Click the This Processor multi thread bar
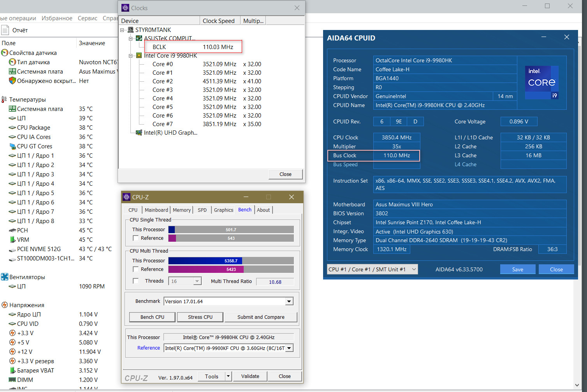587x392 pixels. (x=231, y=261)
